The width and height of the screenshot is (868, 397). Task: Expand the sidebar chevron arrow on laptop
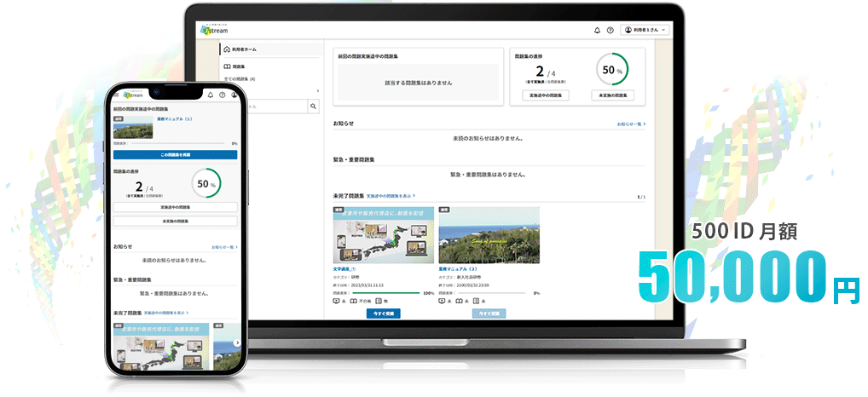pyautogui.click(x=318, y=90)
